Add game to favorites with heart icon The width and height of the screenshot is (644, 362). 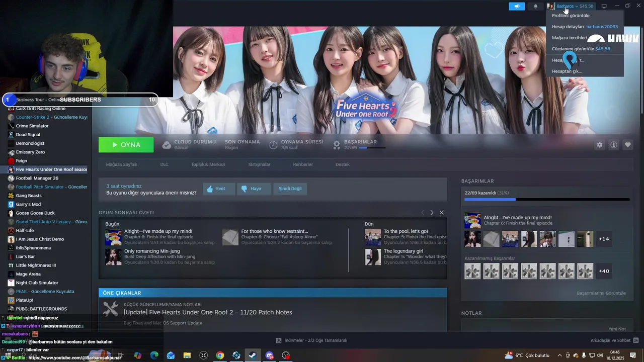pyautogui.click(x=628, y=145)
